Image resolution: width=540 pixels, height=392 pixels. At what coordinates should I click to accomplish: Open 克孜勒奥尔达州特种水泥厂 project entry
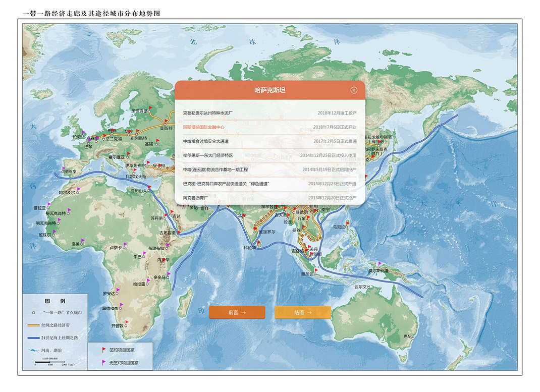click(x=207, y=114)
